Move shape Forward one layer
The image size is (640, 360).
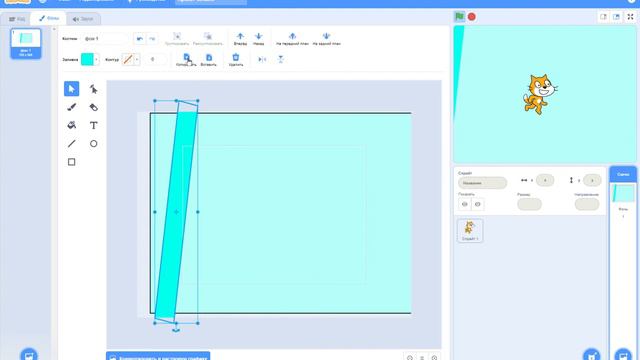(240, 39)
